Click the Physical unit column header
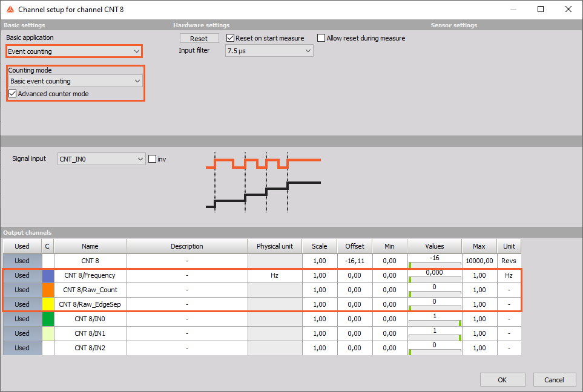This screenshot has height=392, width=583. pos(275,246)
